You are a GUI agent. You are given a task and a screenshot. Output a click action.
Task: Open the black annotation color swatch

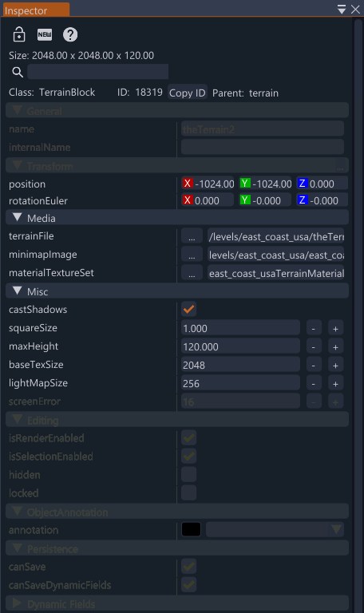192,530
